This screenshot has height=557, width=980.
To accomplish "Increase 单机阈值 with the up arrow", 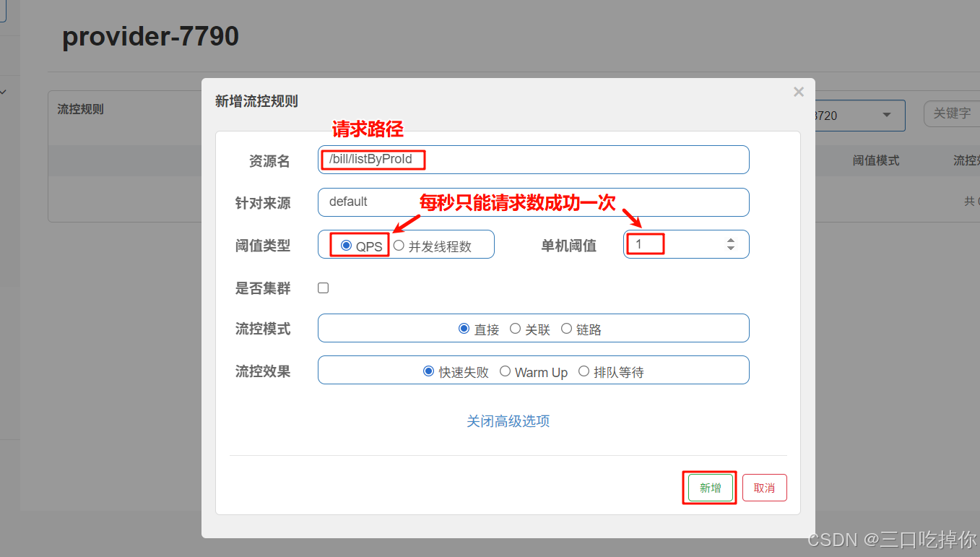I will click(x=731, y=241).
